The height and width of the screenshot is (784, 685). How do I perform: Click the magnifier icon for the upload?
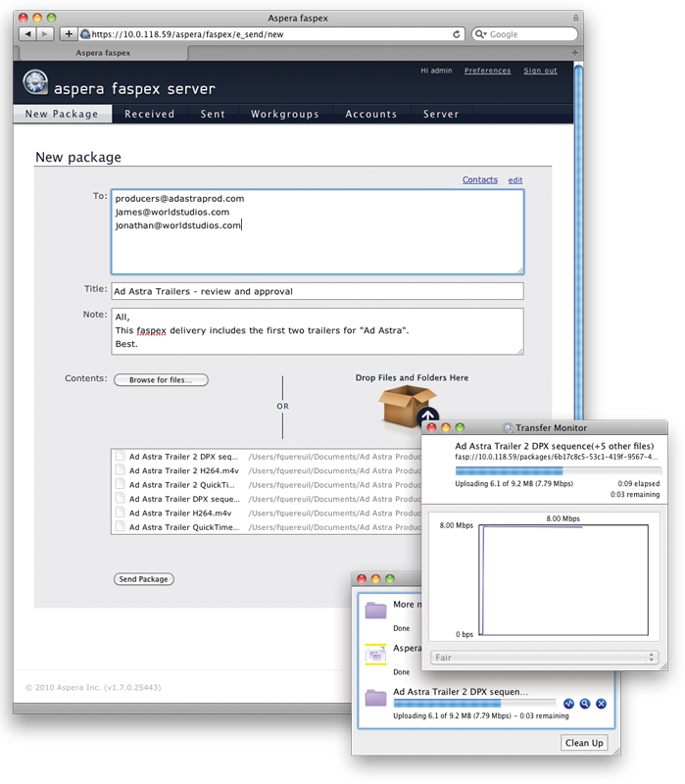[585, 704]
